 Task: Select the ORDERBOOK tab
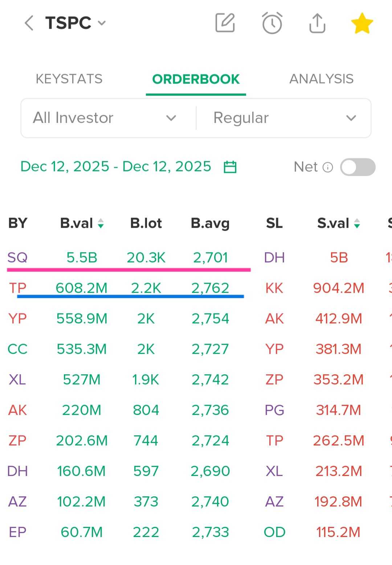(x=196, y=79)
